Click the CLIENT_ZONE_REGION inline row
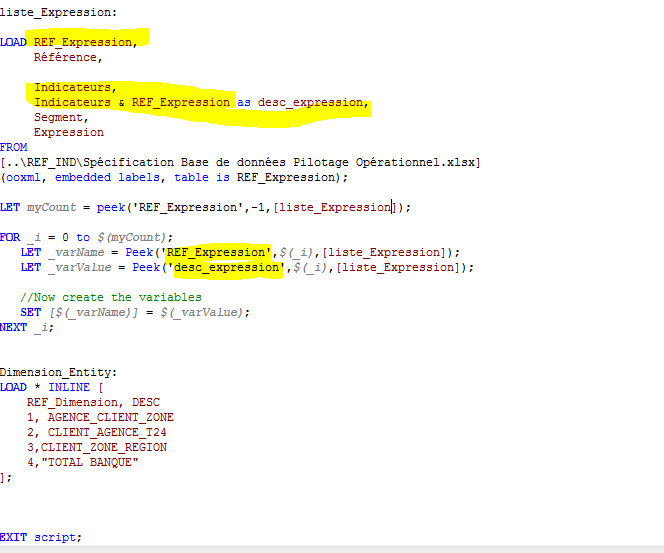 (97, 448)
